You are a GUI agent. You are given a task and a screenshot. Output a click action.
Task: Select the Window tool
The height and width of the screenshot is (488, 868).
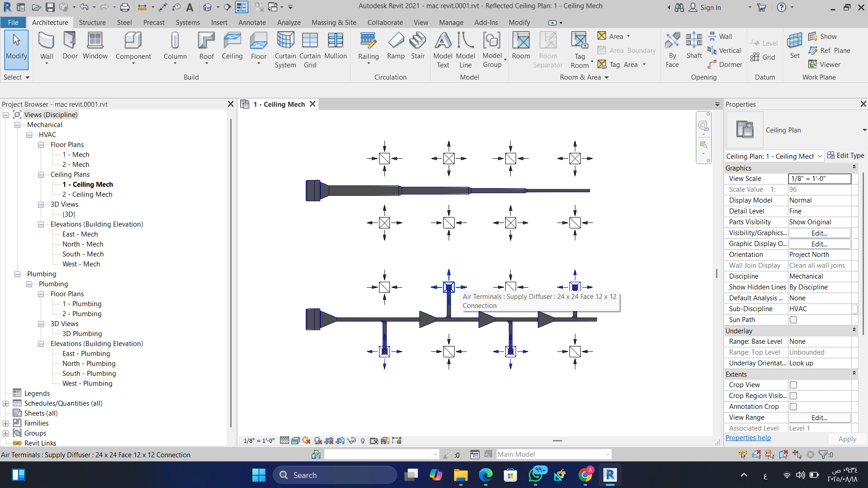[x=95, y=46]
